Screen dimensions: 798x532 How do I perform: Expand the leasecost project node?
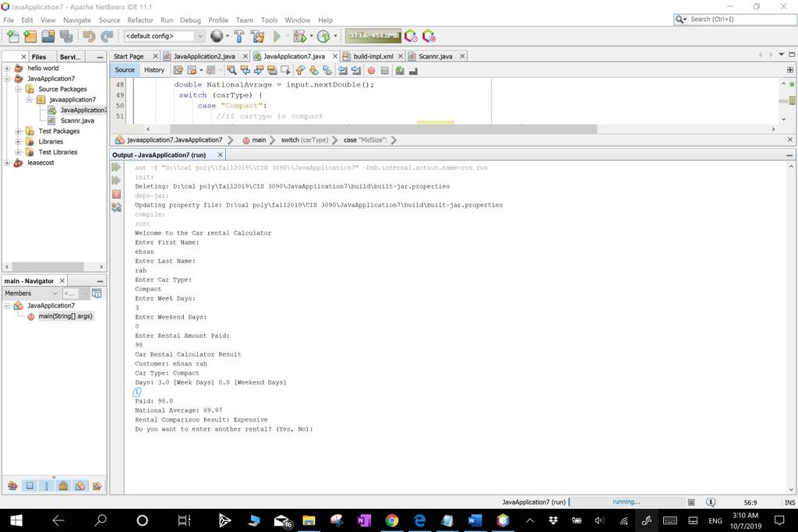(7, 163)
